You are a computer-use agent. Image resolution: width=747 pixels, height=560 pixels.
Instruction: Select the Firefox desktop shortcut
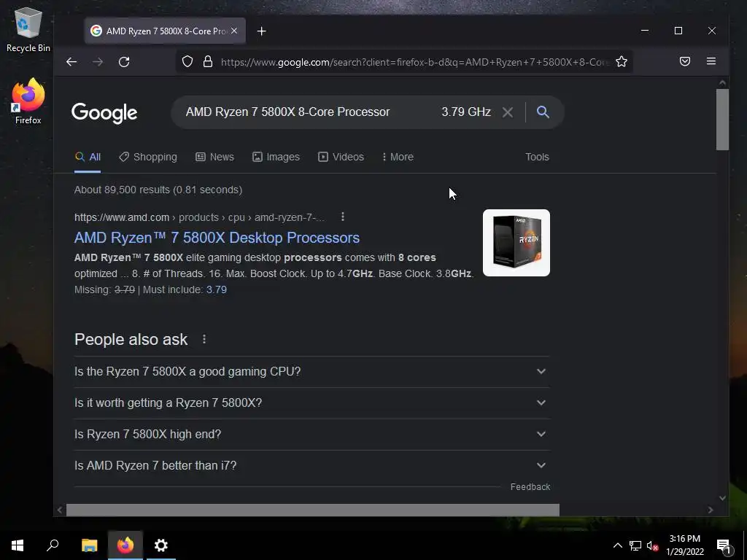28,101
